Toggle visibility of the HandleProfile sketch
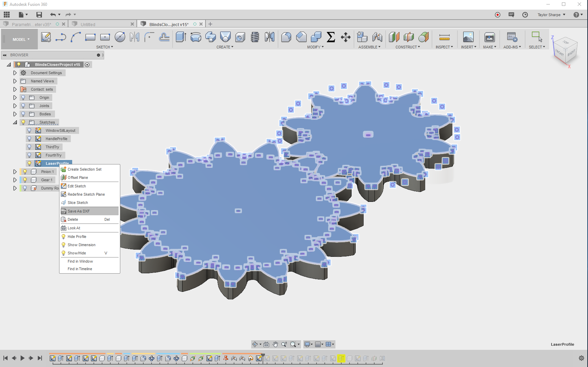The height and width of the screenshot is (367, 588). (29, 139)
